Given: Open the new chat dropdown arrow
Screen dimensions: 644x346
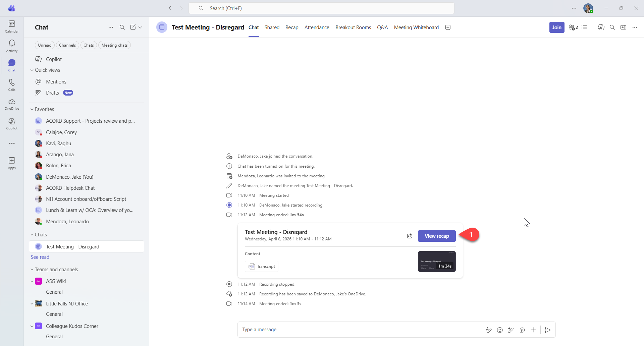Looking at the screenshot, I should (141, 27).
